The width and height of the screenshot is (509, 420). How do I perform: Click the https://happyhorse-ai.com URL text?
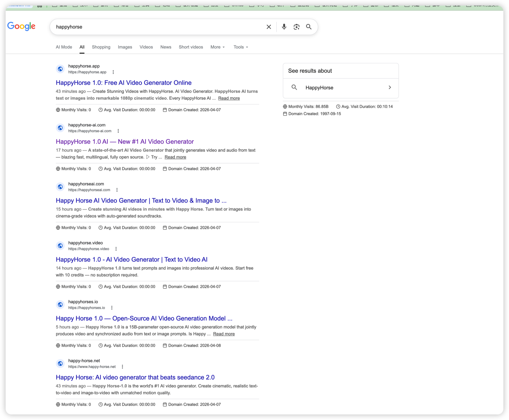click(90, 131)
